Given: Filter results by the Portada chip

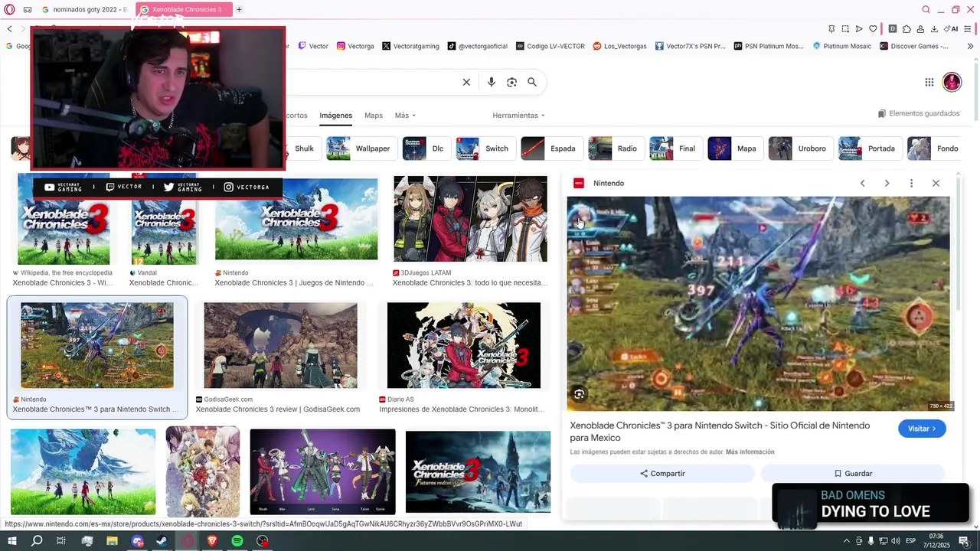Looking at the screenshot, I should 870,148.
